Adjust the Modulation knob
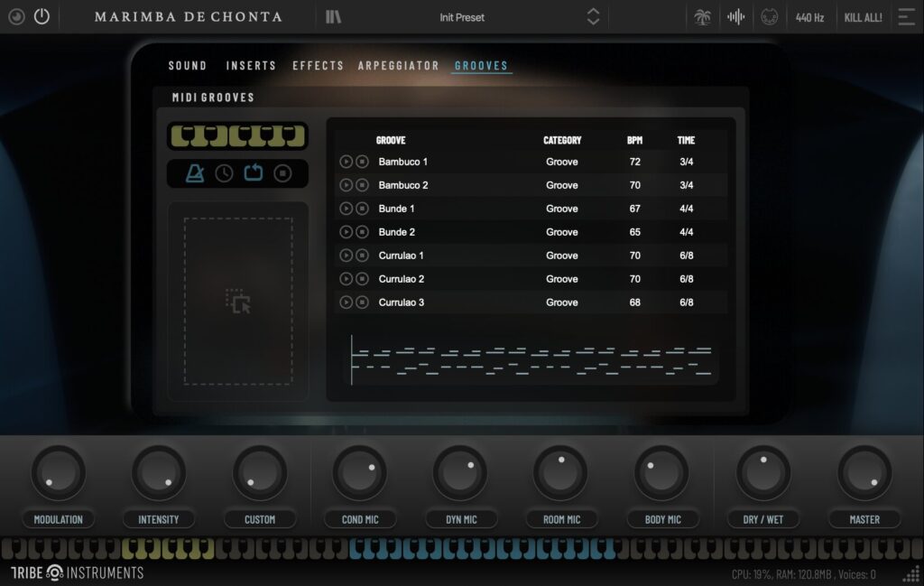This screenshot has width=924, height=586. [x=59, y=473]
